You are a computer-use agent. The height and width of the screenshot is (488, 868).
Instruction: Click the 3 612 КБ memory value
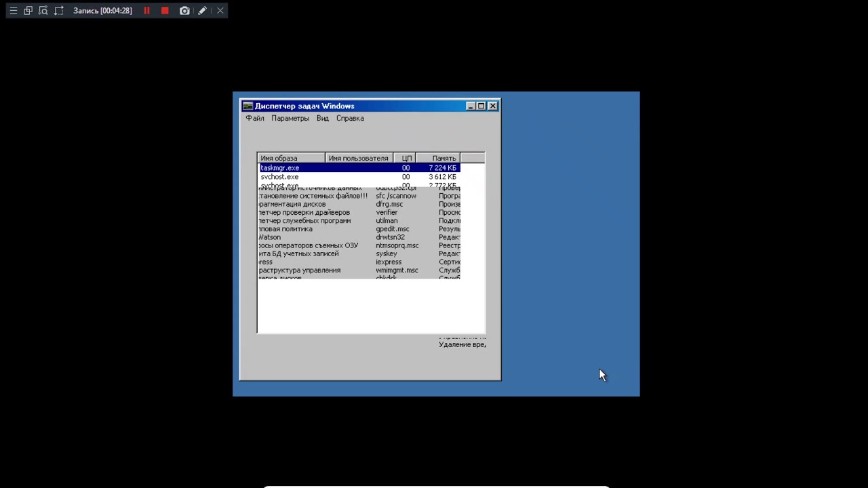click(x=442, y=177)
